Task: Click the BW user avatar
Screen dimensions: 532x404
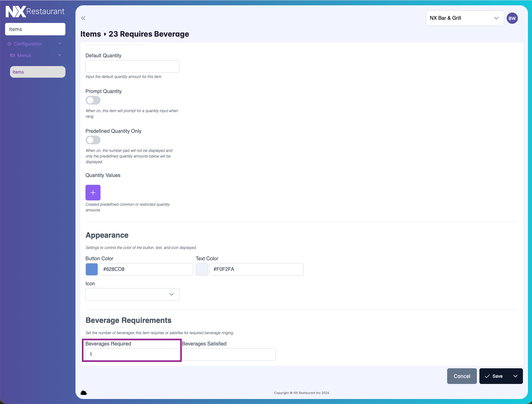Action: 512,18
